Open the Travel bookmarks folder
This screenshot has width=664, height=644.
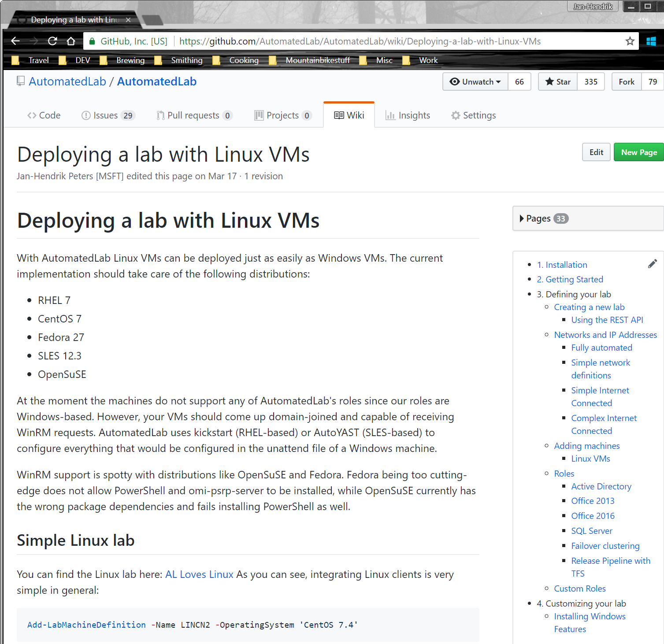coord(30,60)
